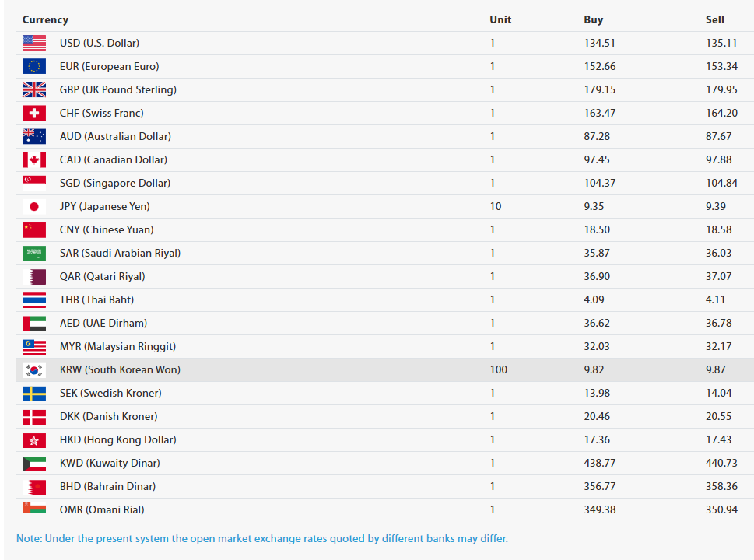Select the UK Pound Sterling flag
This screenshot has width=754, height=560.
34,90
